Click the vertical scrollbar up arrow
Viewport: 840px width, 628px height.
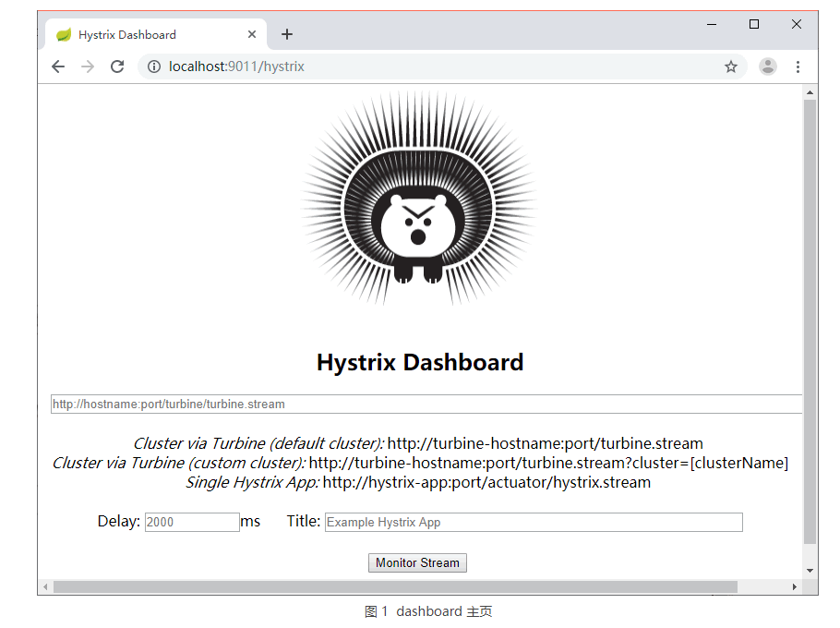tap(810, 92)
